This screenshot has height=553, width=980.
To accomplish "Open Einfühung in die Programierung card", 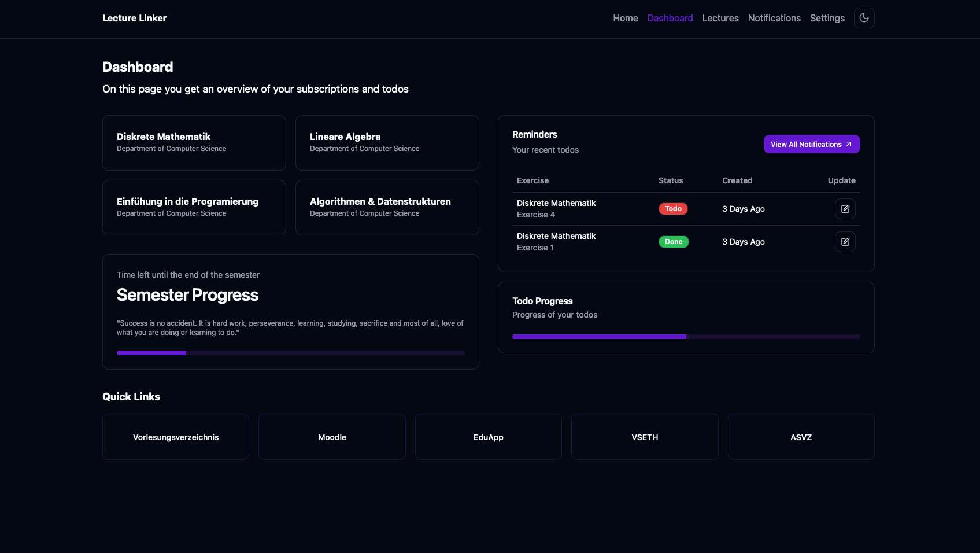I will pyautogui.click(x=194, y=208).
